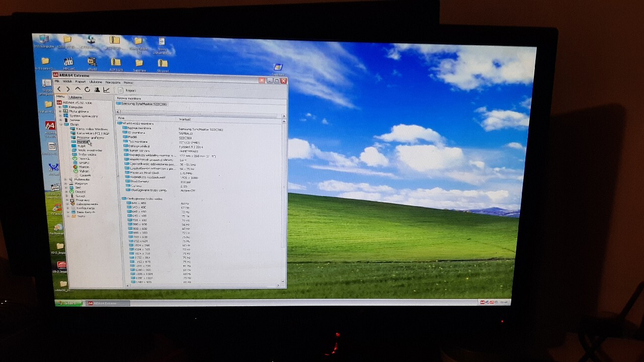Expand the Sieć tree node
644x362 pixels.
pyautogui.click(x=66, y=188)
